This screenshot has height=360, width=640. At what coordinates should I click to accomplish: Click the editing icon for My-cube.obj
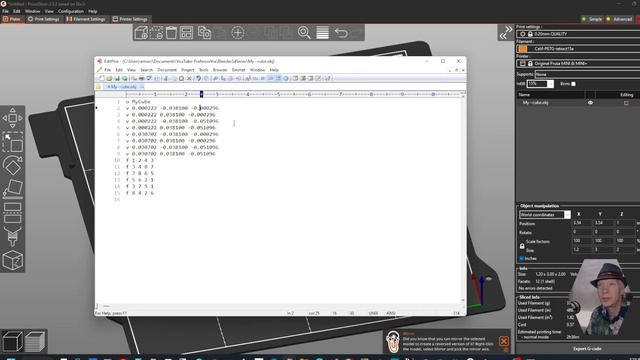(626, 103)
